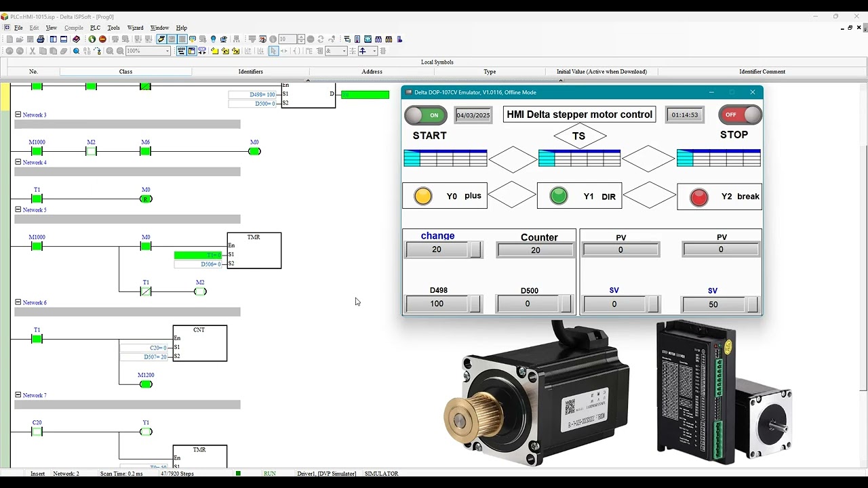Click the stepper beside the 10 field

click(301, 39)
